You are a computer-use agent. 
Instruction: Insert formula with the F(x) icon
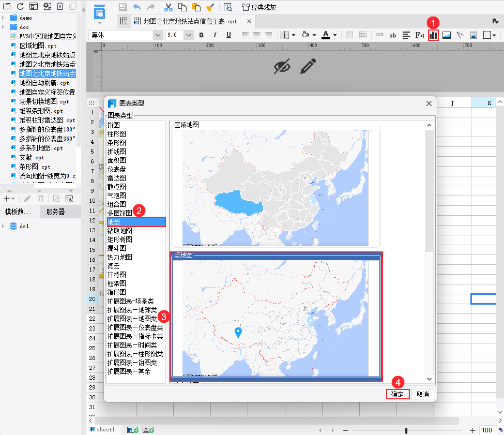pyautogui.click(x=419, y=35)
